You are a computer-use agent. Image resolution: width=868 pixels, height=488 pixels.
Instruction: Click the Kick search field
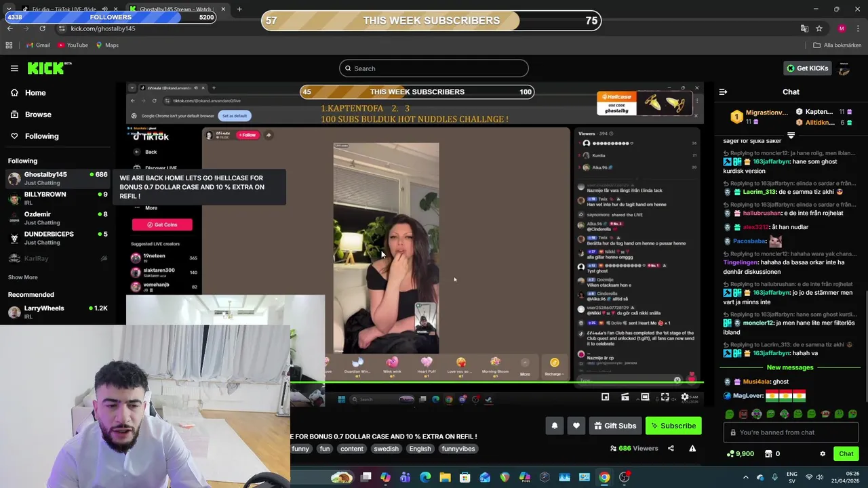(434, 68)
